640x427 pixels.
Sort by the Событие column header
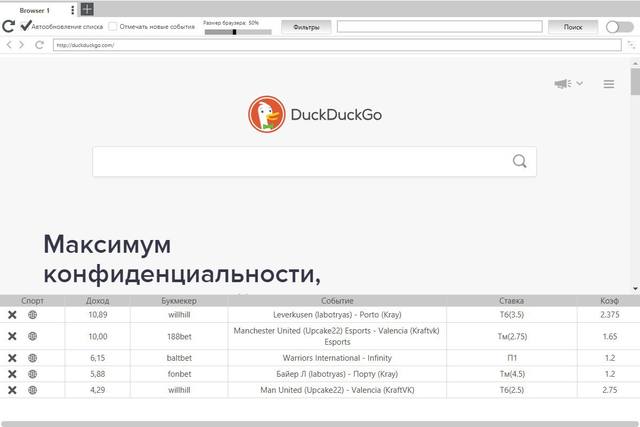click(x=337, y=300)
